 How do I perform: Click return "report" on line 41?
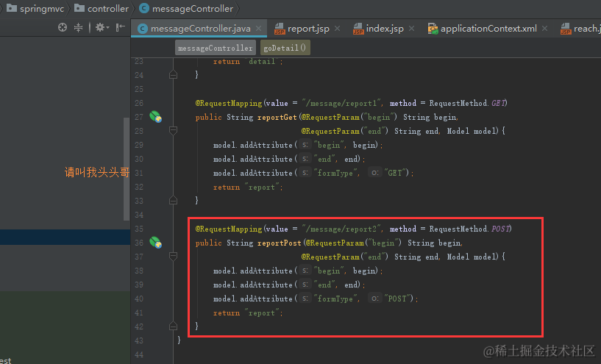[248, 313]
